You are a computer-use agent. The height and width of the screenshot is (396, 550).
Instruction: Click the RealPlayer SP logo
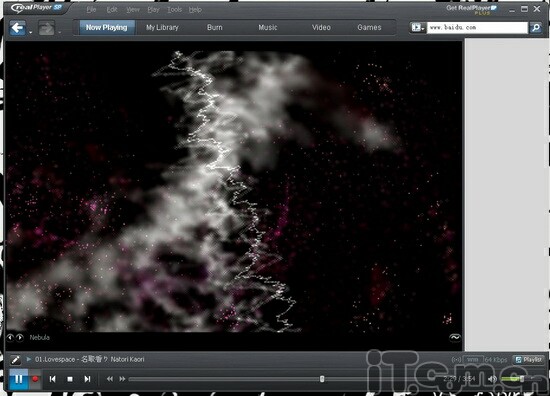[x=36, y=8]
